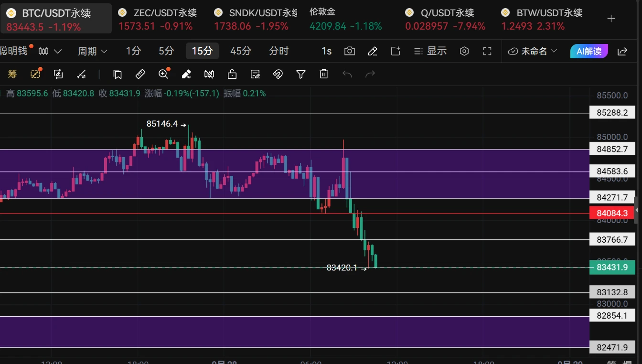Image resolution: width=642 pixels, height=364 pixels.
Task: Open the 未命名 layout dropdown
Action: (x=533, y=51)
